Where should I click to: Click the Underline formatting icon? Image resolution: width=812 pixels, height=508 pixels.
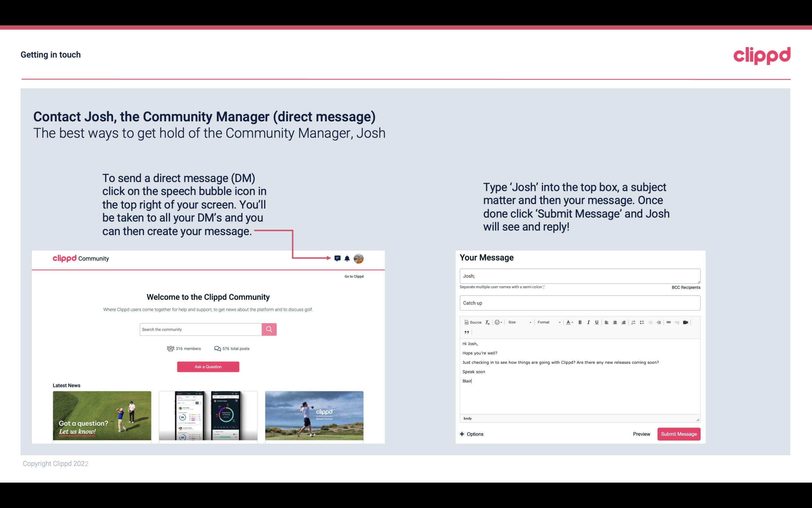[597, 322]
